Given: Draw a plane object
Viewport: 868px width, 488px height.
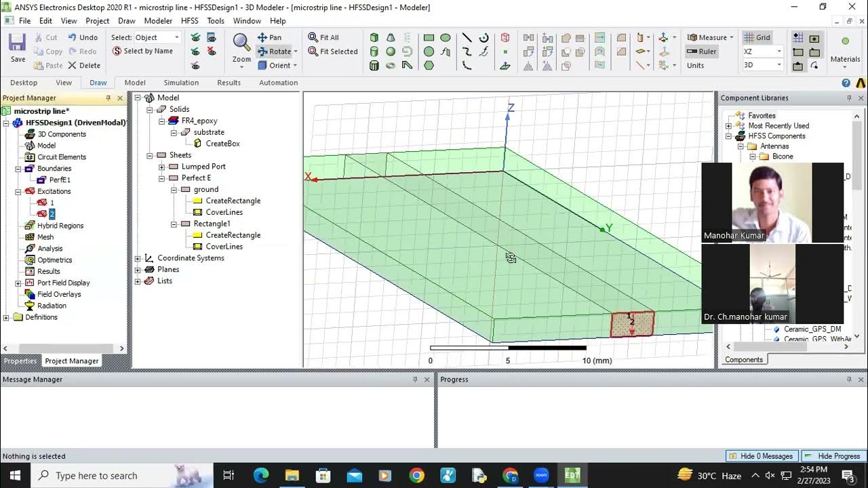Looking at the screenshot, I should 505,66.
